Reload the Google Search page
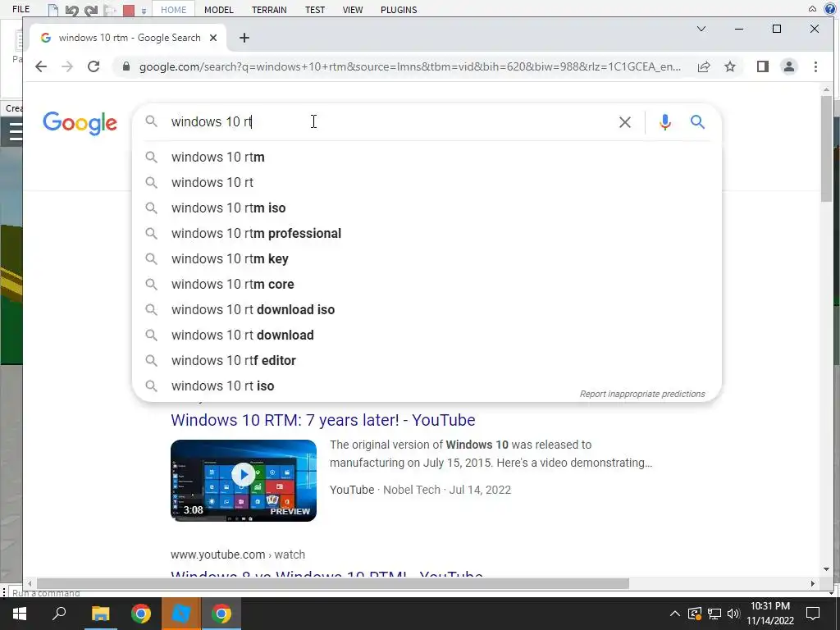 [x=94, y=66]
